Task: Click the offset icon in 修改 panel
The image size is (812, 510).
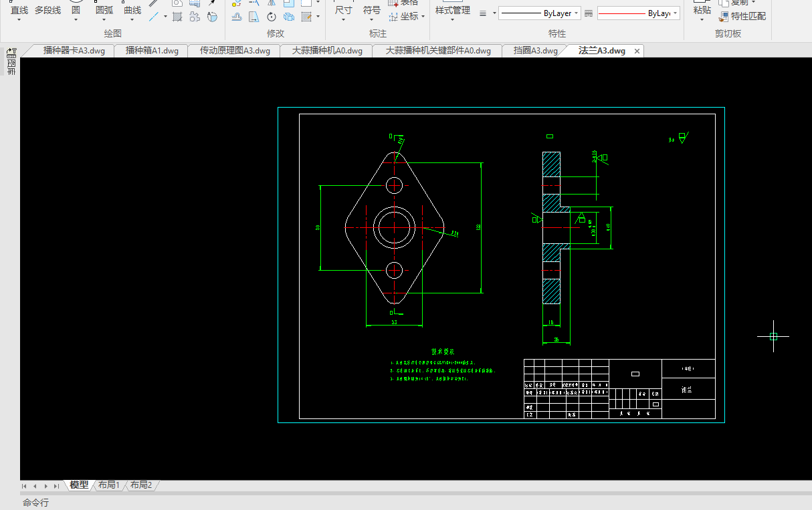Action: pos(237,17)
